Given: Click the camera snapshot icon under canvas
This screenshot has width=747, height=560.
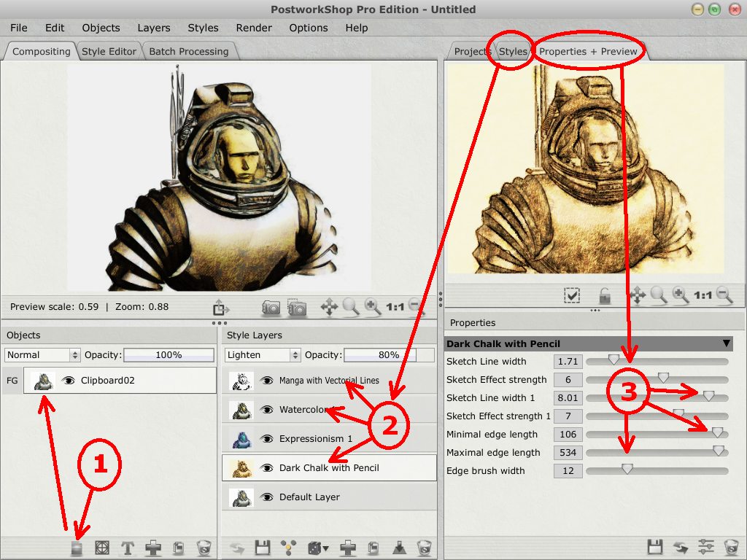Looking at the screenshot, I should (x=271, y=308).
